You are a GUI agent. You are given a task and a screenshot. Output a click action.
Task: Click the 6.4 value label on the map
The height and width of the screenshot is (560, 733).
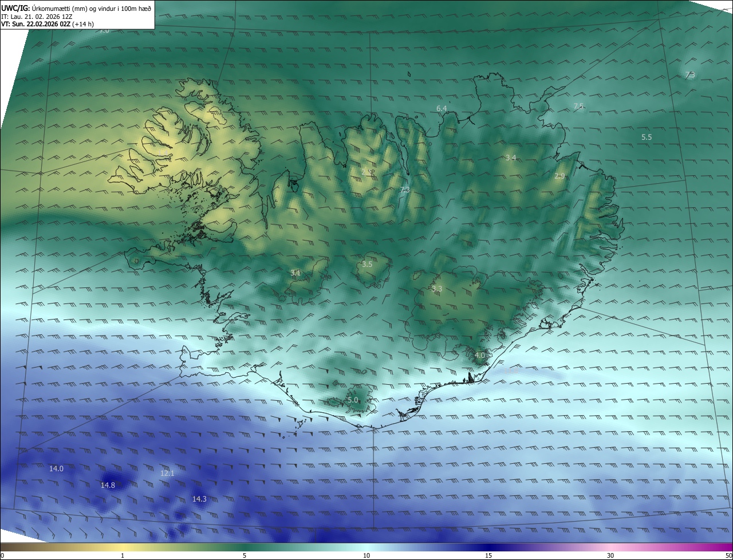coord(442,108)
